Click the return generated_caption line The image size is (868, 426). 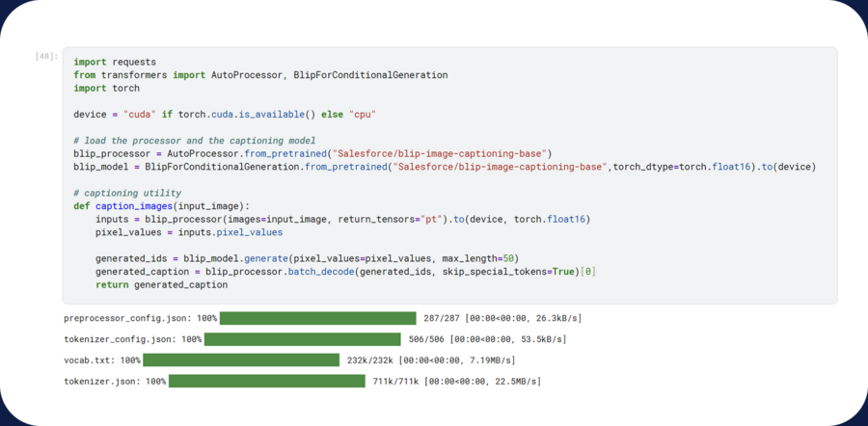click(x=161, y=284)
